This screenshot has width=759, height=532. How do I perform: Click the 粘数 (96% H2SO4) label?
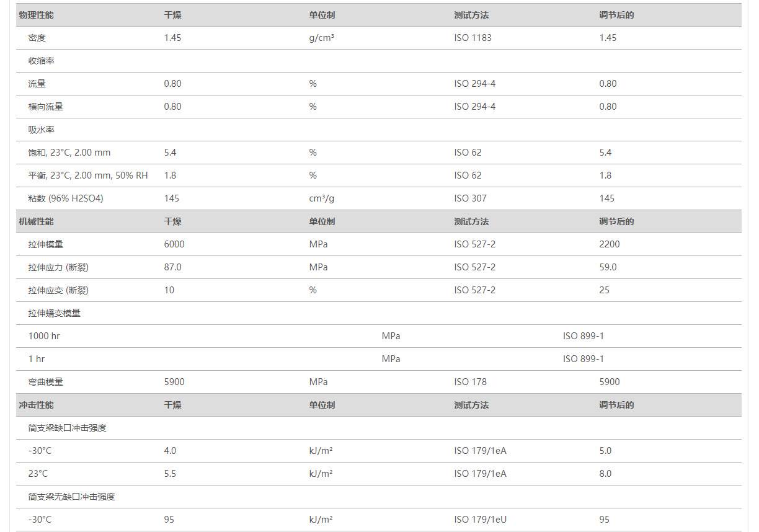coord(66,198)
